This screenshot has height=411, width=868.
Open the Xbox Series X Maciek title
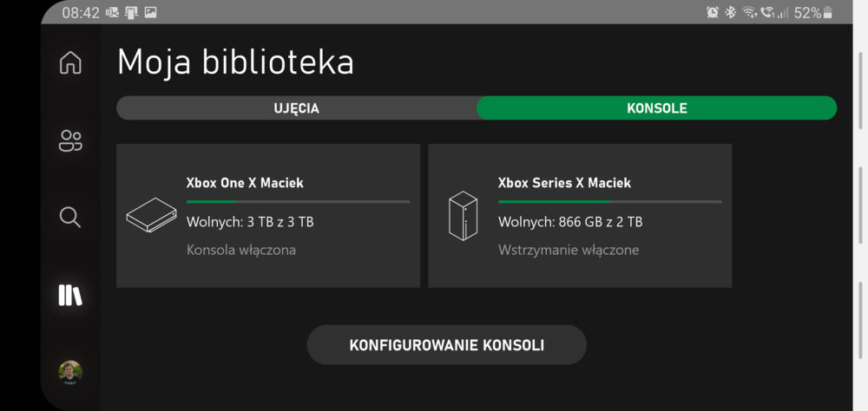[564, 183]
